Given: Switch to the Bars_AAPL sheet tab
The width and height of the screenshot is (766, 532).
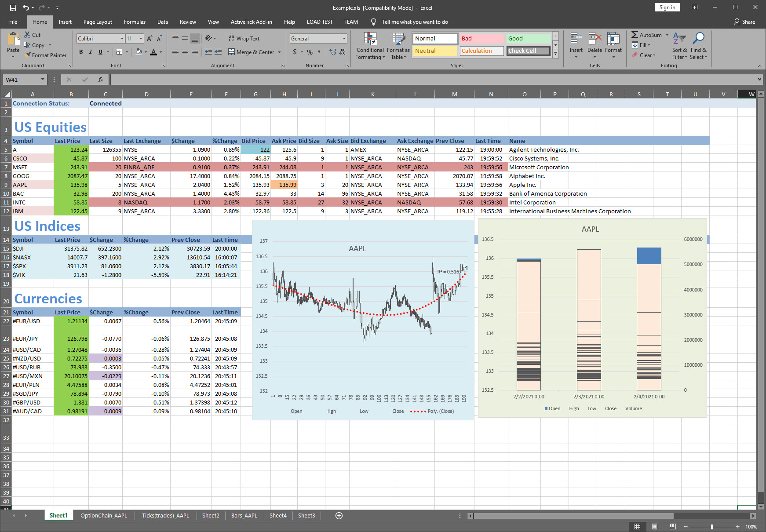Looking at the screenshot, I should click(244, 516).
